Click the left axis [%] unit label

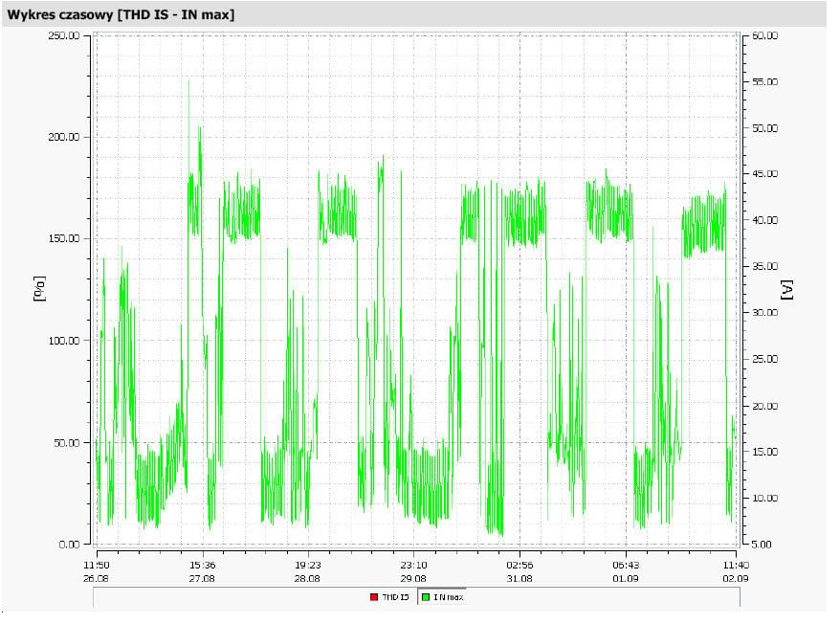coord(39,289)
